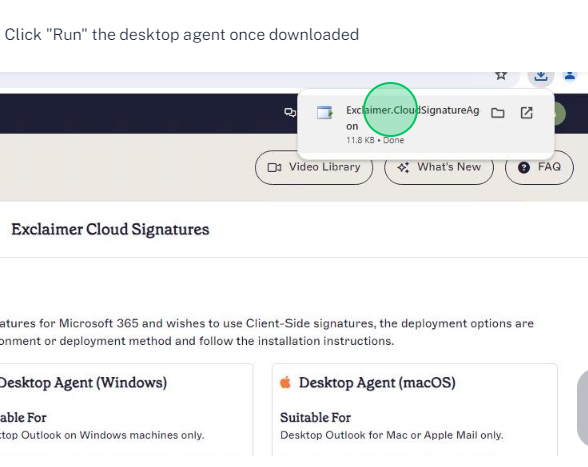
Task: Click the Apple logo on macOS card
Action: point(285,383)
